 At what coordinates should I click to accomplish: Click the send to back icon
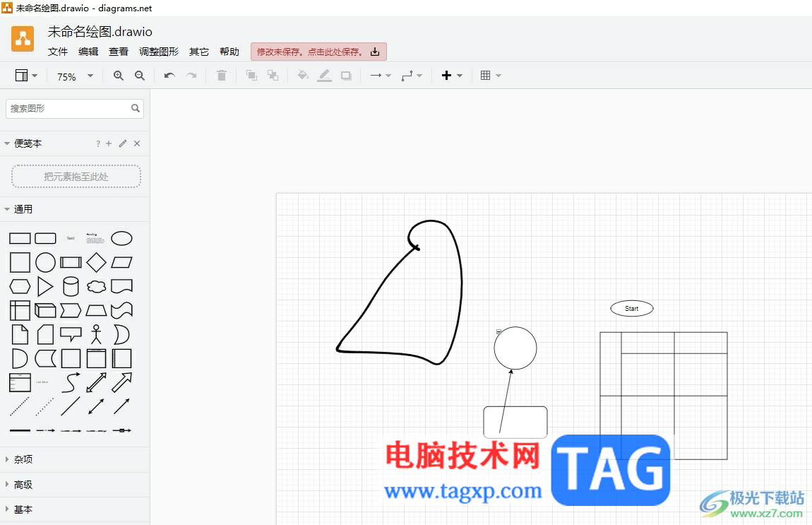pos(273,76)
